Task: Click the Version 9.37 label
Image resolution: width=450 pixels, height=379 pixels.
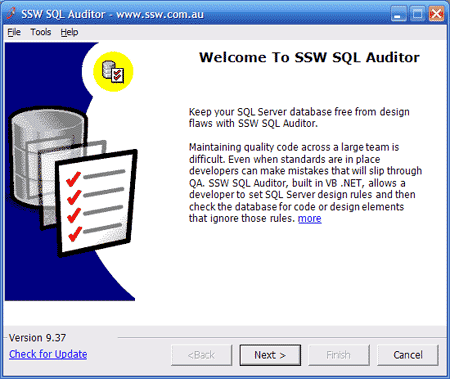Action: [37, 338]
